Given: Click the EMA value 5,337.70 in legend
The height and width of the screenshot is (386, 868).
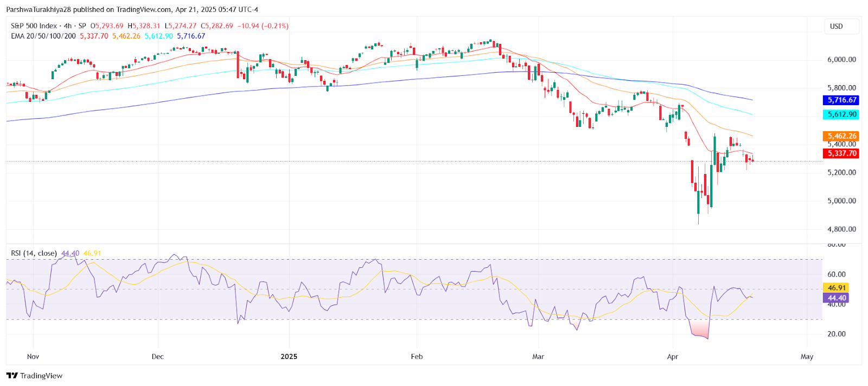Looking at the screenshot, I should click(x=94, y=36).
